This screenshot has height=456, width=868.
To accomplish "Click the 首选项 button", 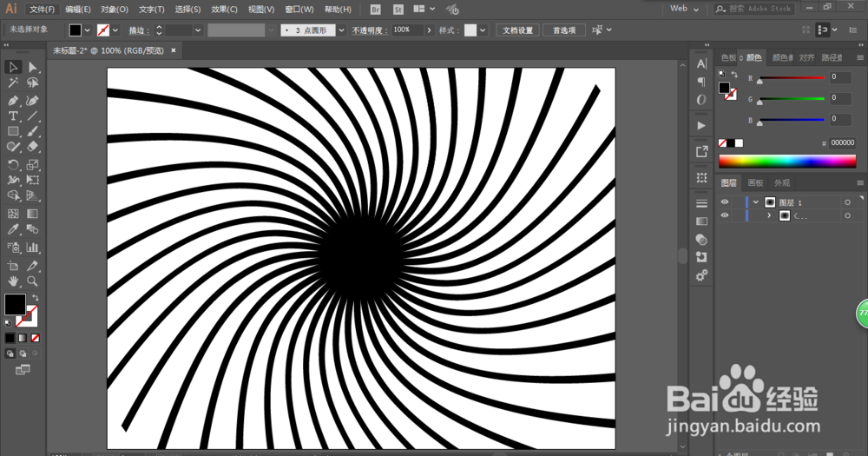I will [564, 30].
